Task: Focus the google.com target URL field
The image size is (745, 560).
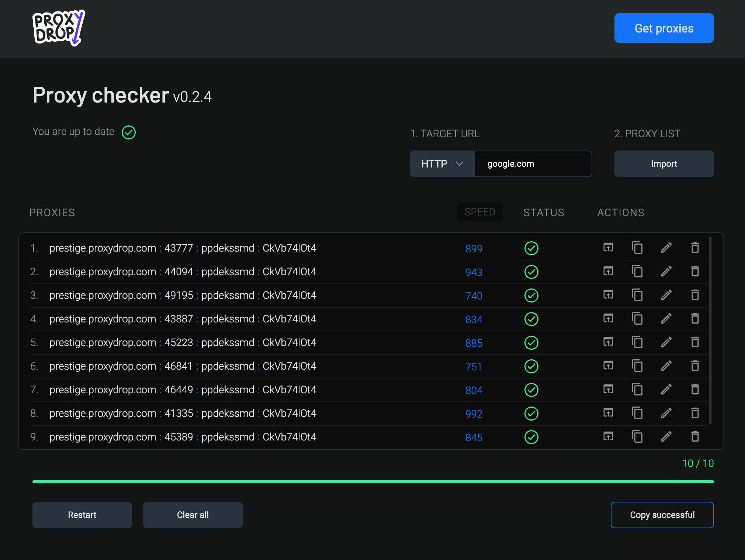Action: pos(533,164)
